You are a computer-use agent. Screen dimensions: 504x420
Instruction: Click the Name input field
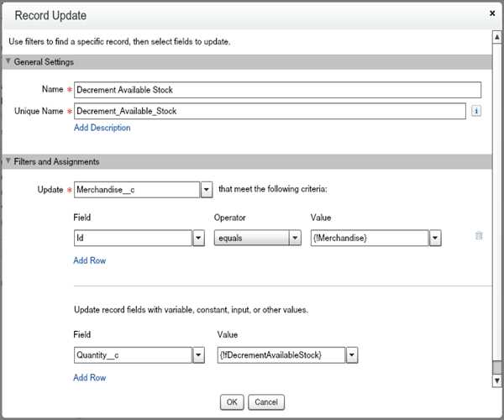(277, 89)
